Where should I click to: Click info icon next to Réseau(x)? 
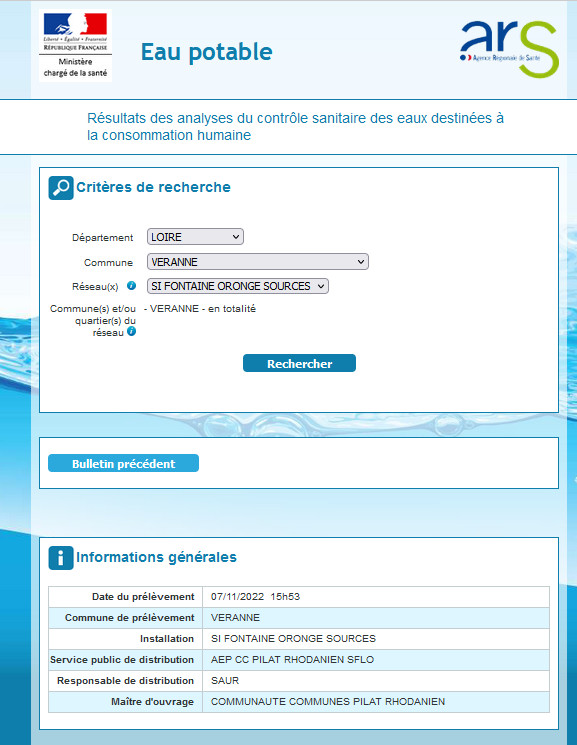point(131,286)
